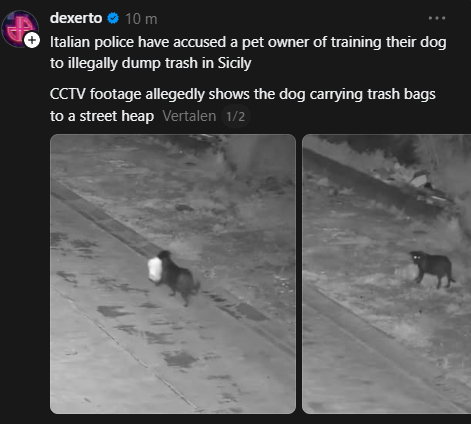471x424 pixels.
Task: Click the line starting with Italian police
Action: click(x=248, y=42)
